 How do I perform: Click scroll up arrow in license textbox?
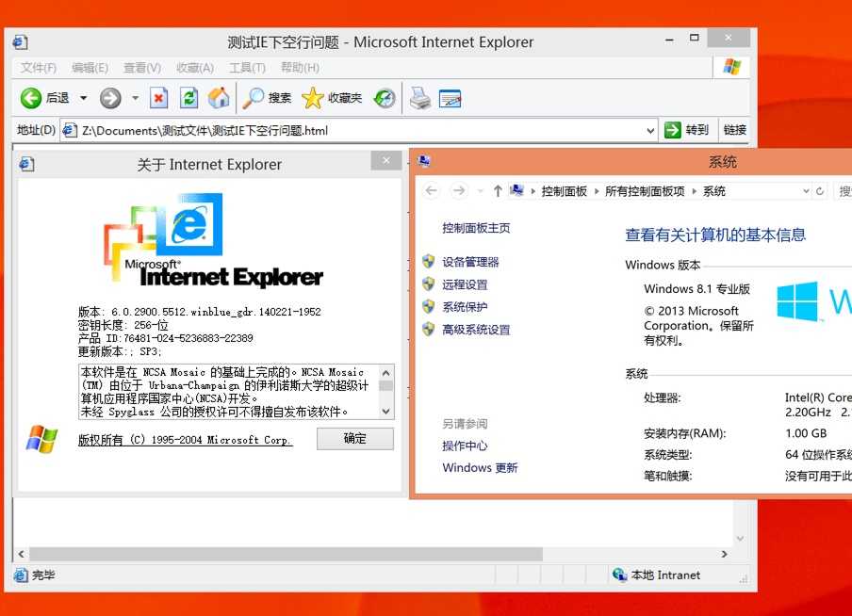[385, 373]
